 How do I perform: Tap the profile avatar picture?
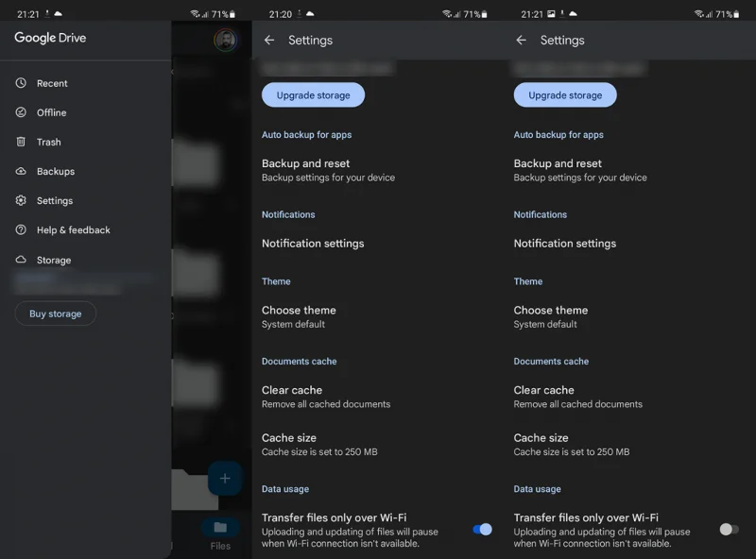point(225,40)
